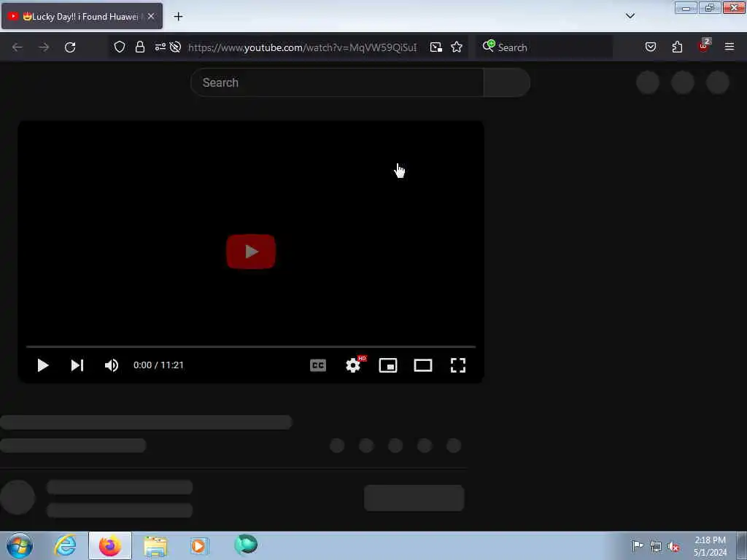Open the Action Center flag icon
This screenshot has height=560, width=747.
[638, 545]
